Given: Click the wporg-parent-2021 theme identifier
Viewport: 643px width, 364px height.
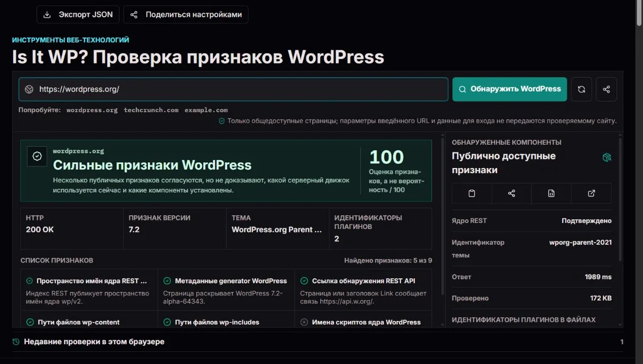Looking at the screenshot, I should click(580, 242).
